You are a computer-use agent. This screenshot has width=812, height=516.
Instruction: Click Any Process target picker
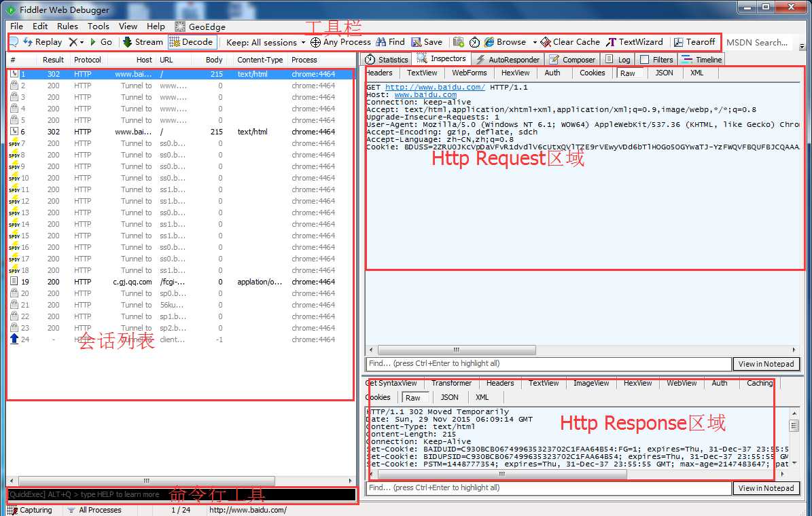pyautogui.click(x=340, y=42)
